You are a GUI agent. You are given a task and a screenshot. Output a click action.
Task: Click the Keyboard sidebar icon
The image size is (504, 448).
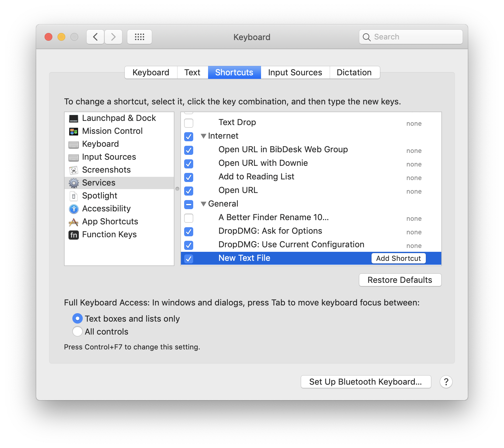click(74, 144)
